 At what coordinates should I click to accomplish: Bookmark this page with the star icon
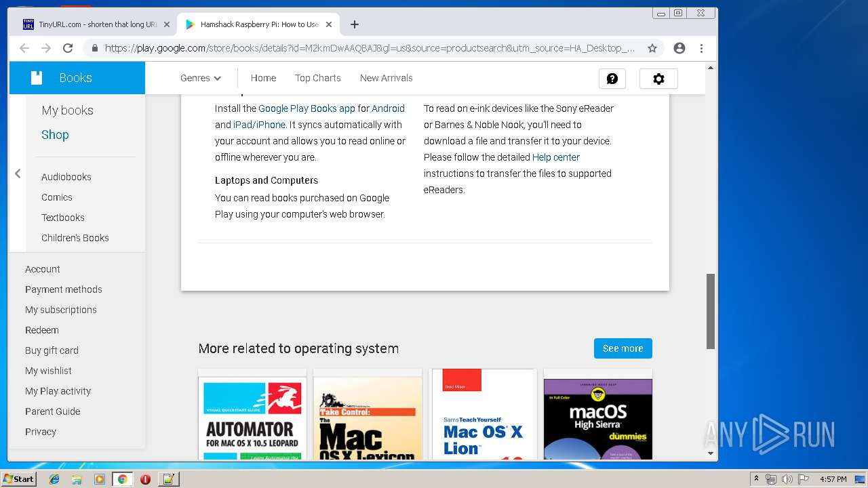[x=652, y=48]
